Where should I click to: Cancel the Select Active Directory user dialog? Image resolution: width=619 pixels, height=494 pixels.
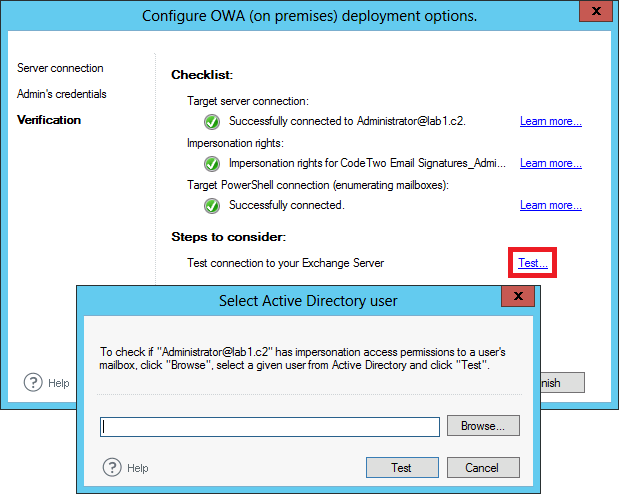tap(483, 468)
